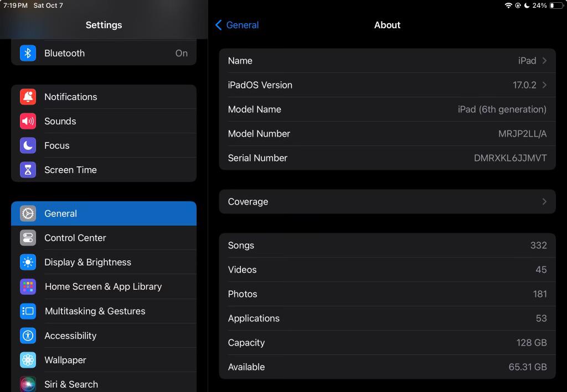Tap the Bluetooth On status text
The image size is (567, 392).
tap(182, 53)
